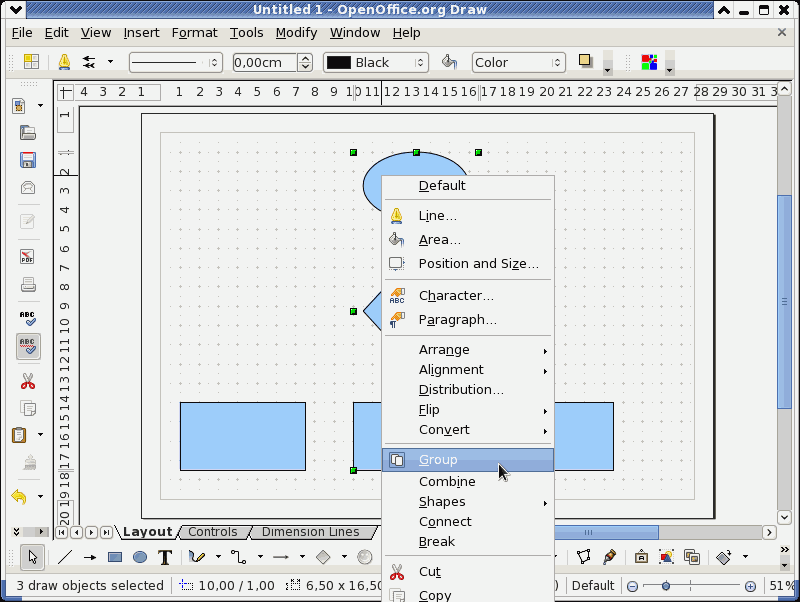Select the Line Ends with Arrow tool
The image size is (800, 602).
tap(90, 557)
